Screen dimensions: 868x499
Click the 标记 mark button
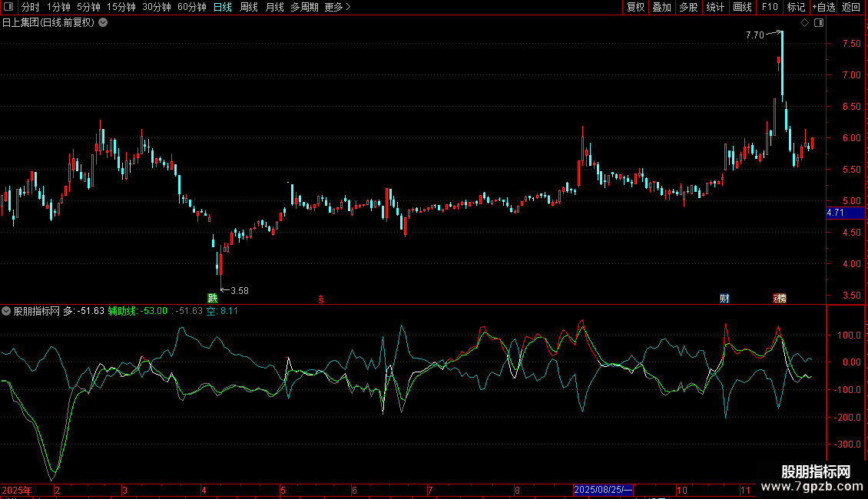pos(796,7)
